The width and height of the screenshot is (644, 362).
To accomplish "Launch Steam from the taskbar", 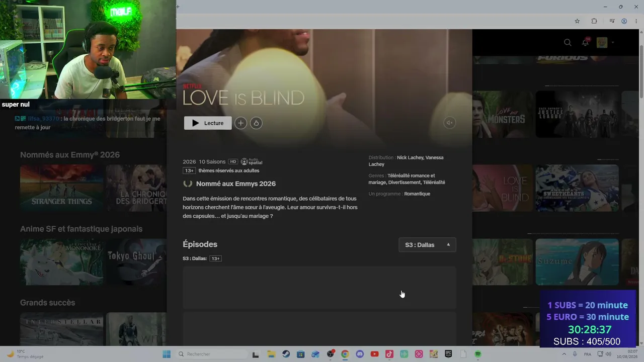I will [286, 354].
